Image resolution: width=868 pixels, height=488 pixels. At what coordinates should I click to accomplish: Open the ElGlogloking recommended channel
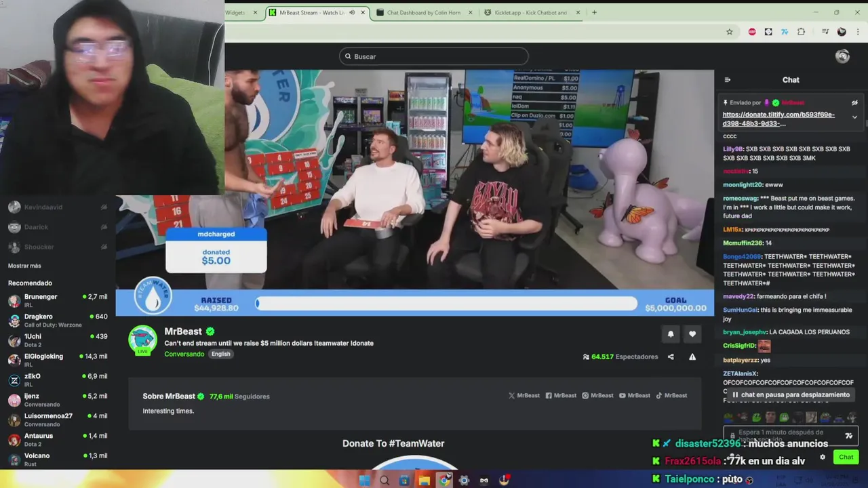click(58, 360)
